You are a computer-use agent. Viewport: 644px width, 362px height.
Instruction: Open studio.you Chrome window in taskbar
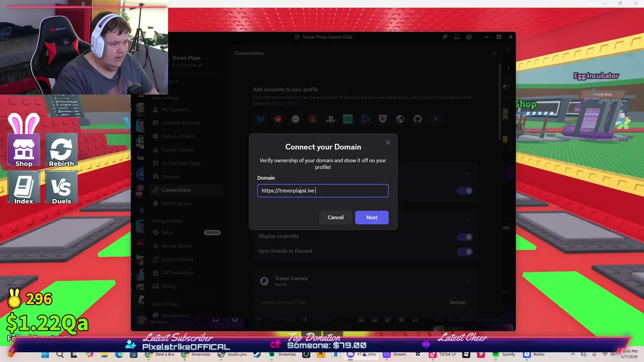click(x=233, y=354)
